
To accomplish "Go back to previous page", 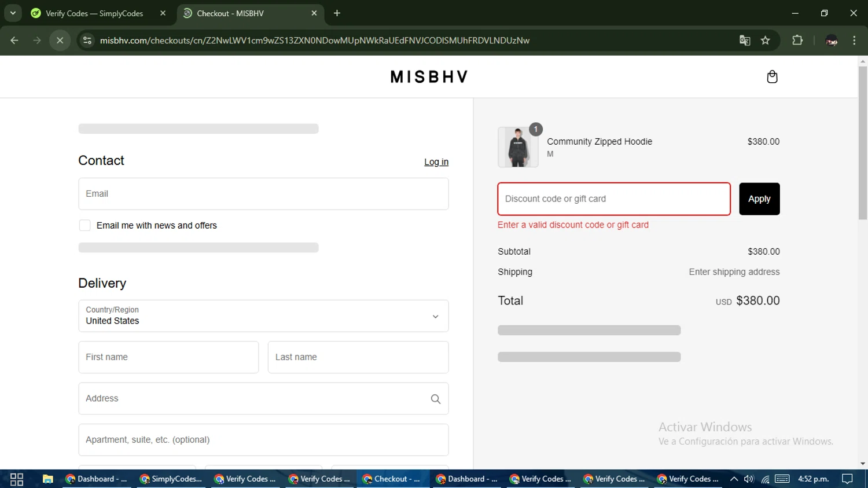I will 14,41.
